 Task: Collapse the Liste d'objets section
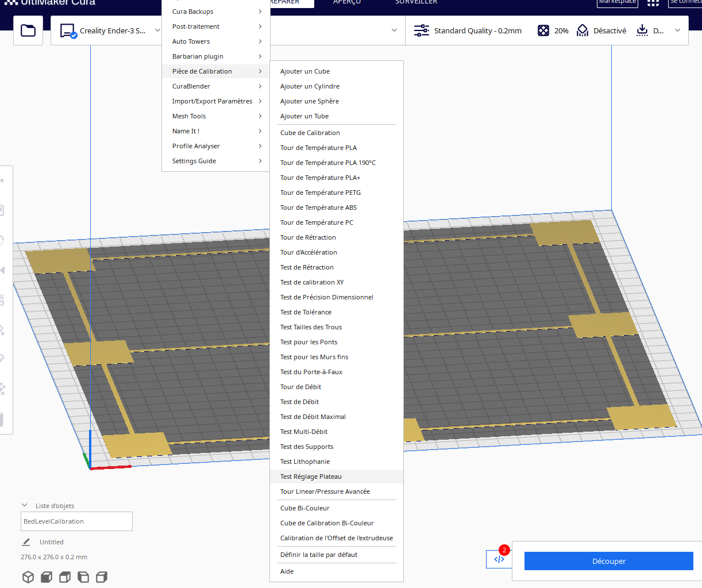coord(25,506)
